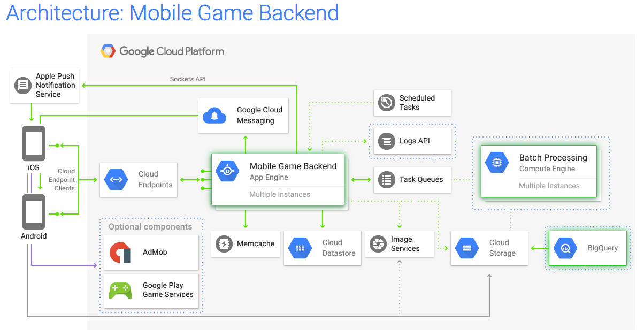Select the iOS device outline
Image resolution: width=644 pixels, height=336 pixels.
[x=33, y=143]
